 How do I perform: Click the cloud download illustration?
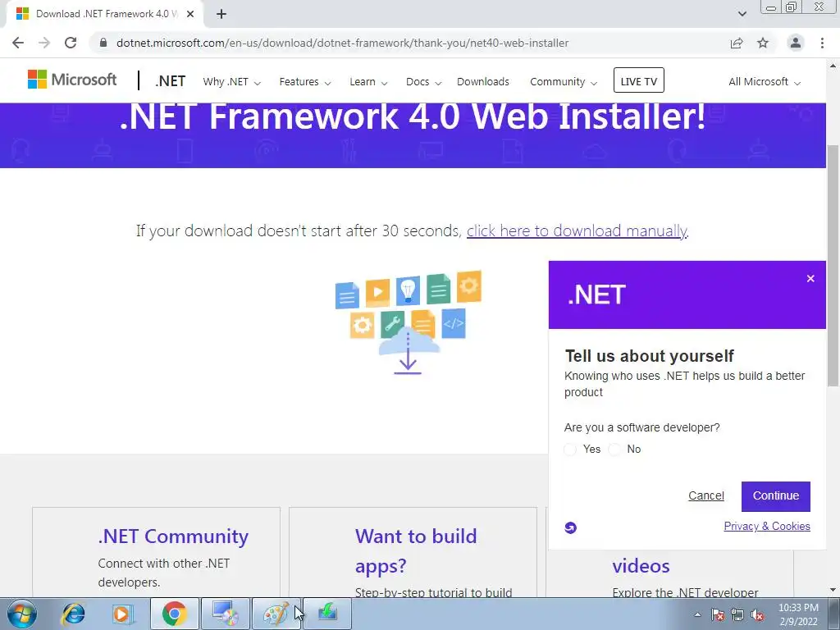click(x=409, y=322)
